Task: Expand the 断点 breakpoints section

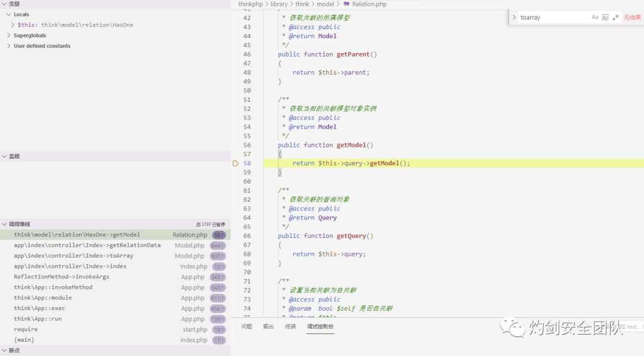Action: 4,350
